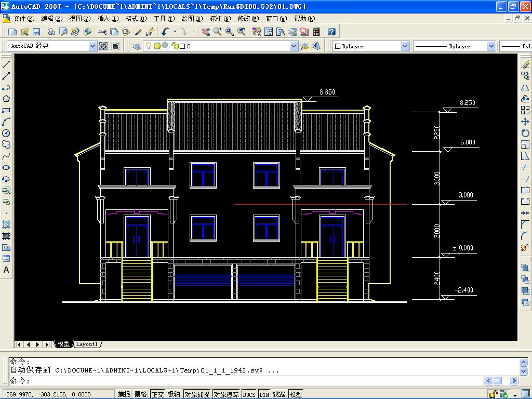
Task: Open the 视图(V) menu
Action: (79, 19)
